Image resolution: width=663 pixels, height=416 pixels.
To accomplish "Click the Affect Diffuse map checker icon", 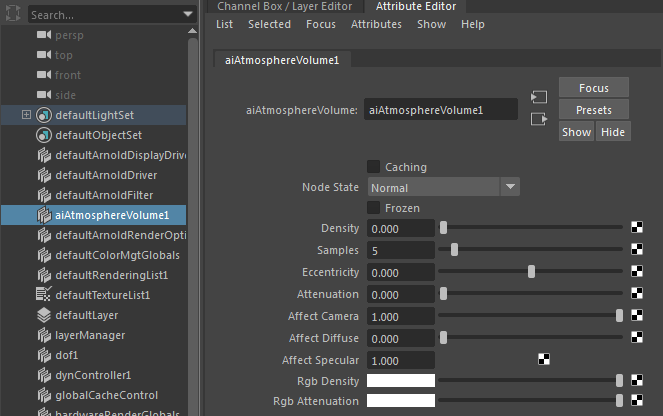I will (x=637, y=337).
